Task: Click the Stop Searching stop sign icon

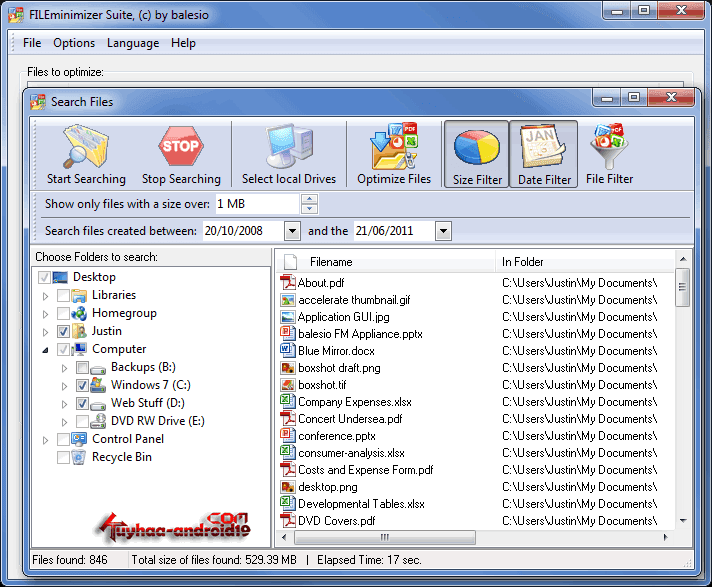Action: (181, 146)
